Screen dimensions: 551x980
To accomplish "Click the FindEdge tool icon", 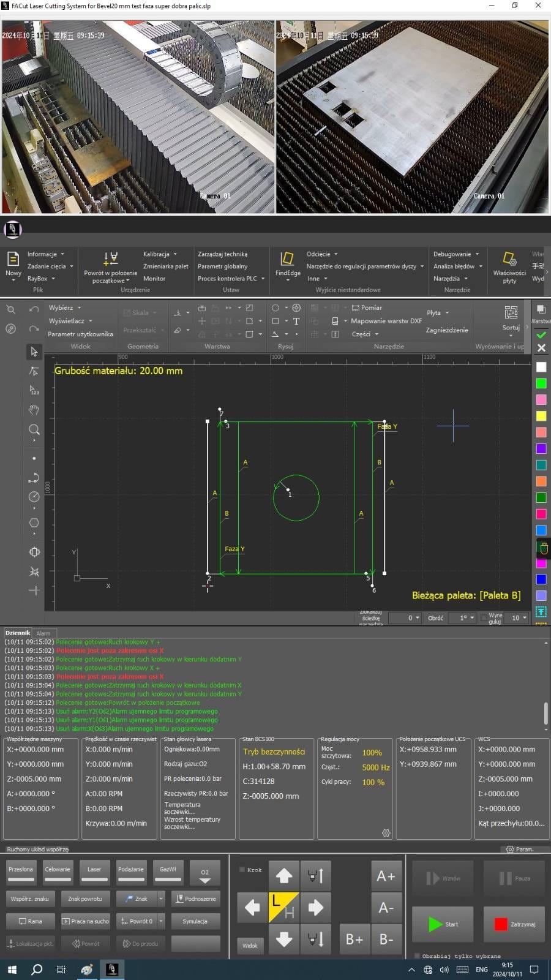I will coord(287,259).
